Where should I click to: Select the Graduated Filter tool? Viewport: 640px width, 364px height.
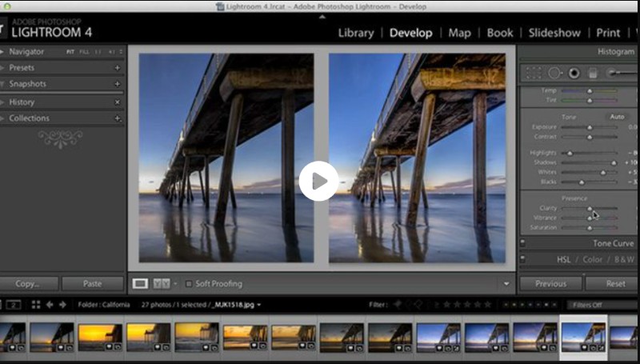(x=593, y=73)
